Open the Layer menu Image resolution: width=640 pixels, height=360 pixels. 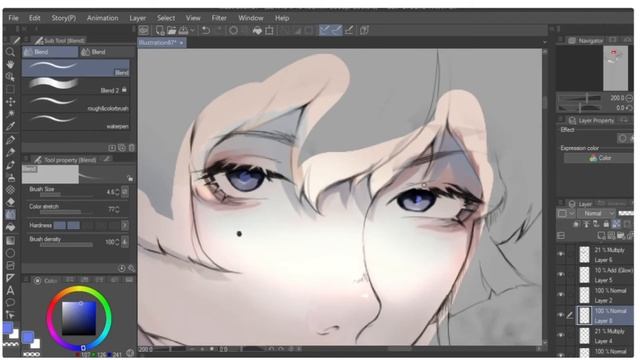point(138,18)
